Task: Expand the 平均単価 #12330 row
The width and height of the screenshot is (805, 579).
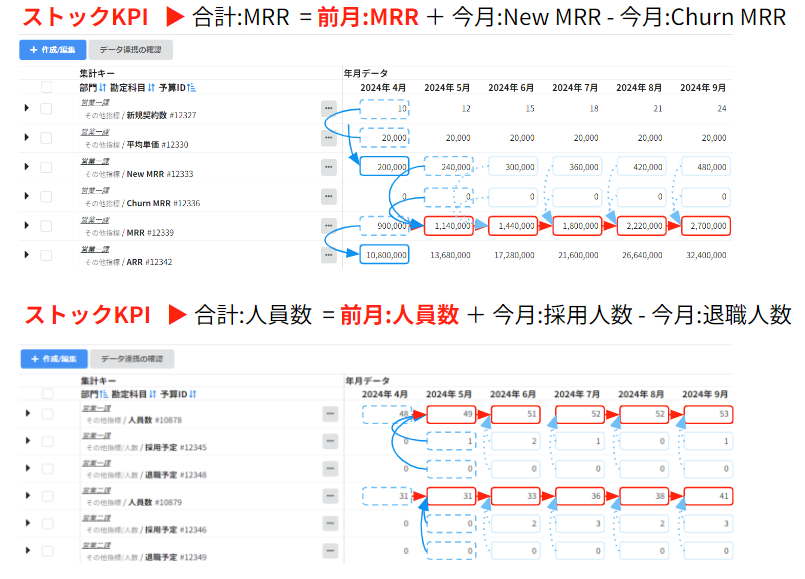Action: tap(27, 137)
